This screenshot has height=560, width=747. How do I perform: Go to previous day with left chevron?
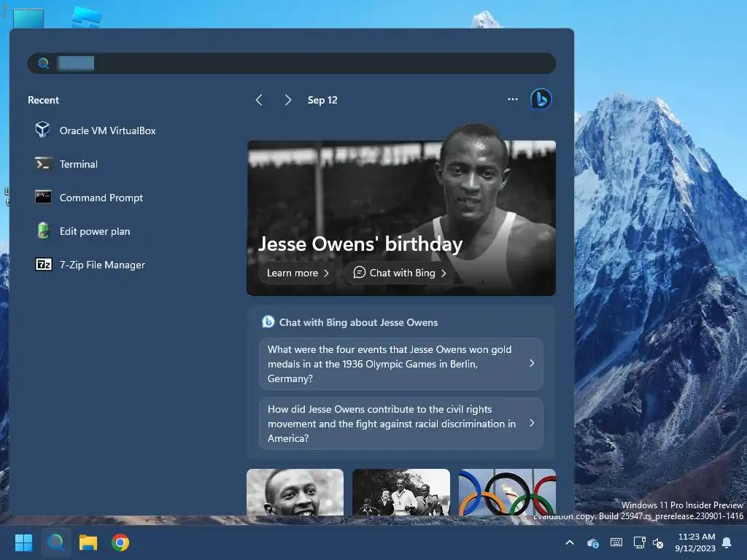(x=259, y=99)
